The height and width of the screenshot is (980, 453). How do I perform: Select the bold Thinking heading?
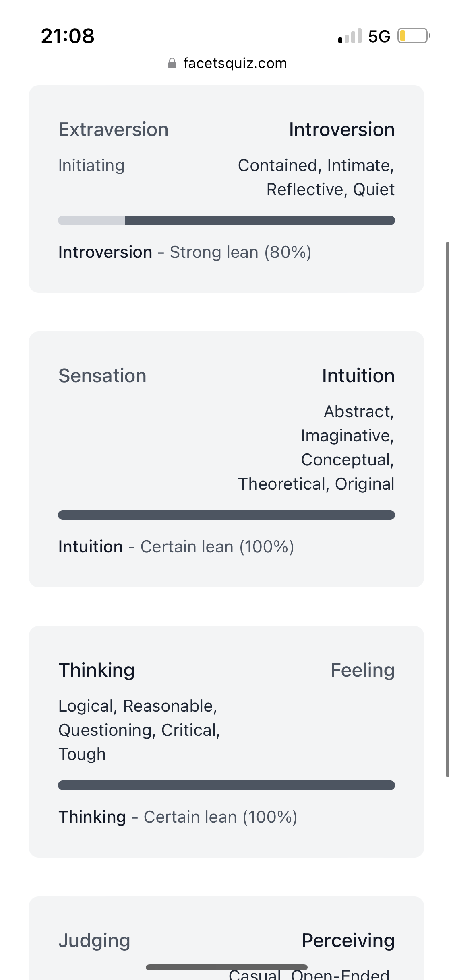click(x=97, y=670)
